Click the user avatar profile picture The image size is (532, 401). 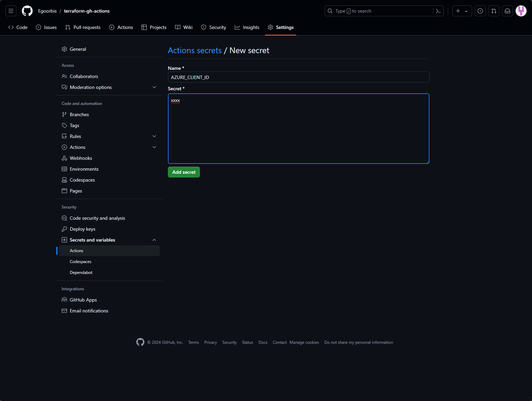click(x=521, y=11)
